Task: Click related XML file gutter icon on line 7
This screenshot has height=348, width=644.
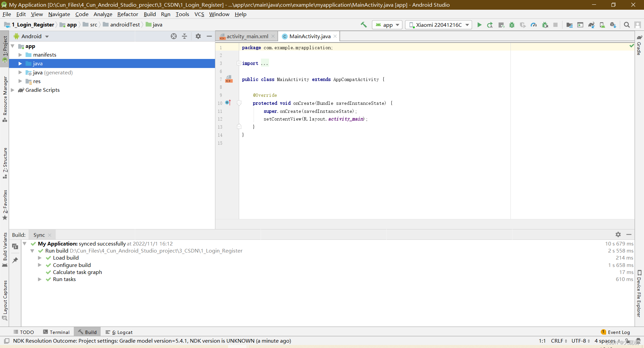Action: [229, 79]
